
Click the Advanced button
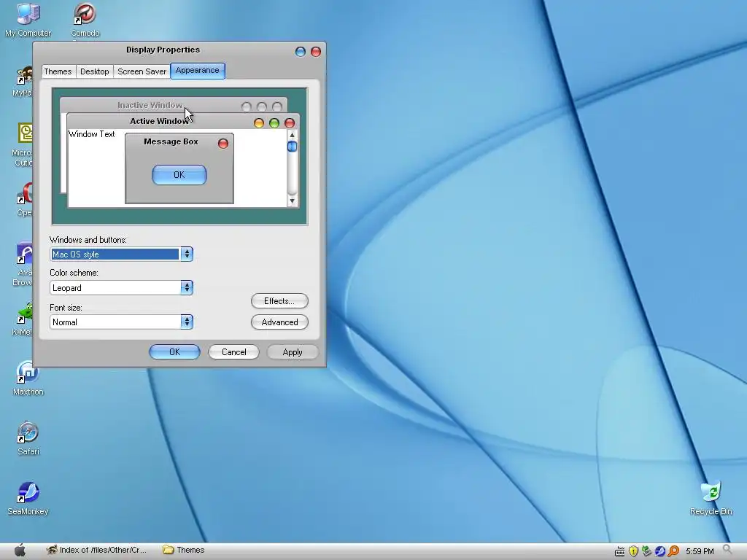tap(279, 322)
